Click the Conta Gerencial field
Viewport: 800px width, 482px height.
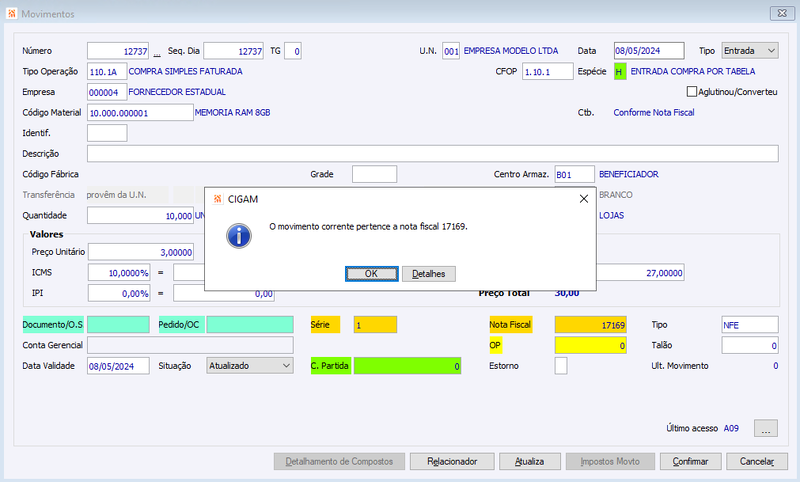190,345
